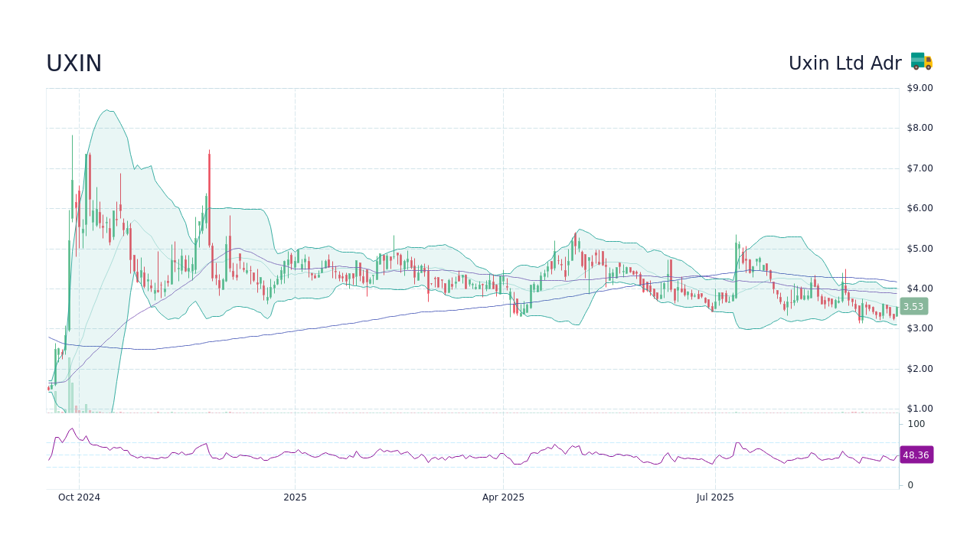Viewport: 980px width, 551px height.
Task: Click the purple 48.36 RSI value badge
Action: (x=916, y=455)
